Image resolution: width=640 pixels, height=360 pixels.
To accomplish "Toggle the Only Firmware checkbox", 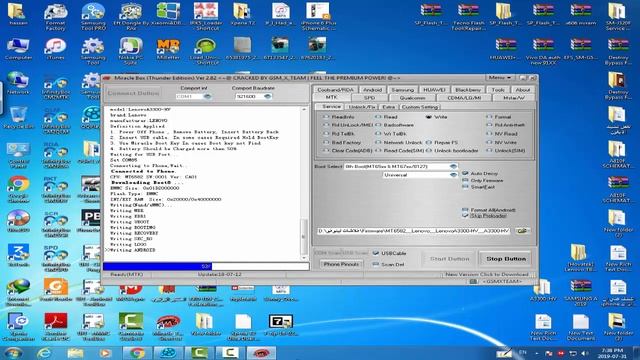I will [x=465, y=180].
